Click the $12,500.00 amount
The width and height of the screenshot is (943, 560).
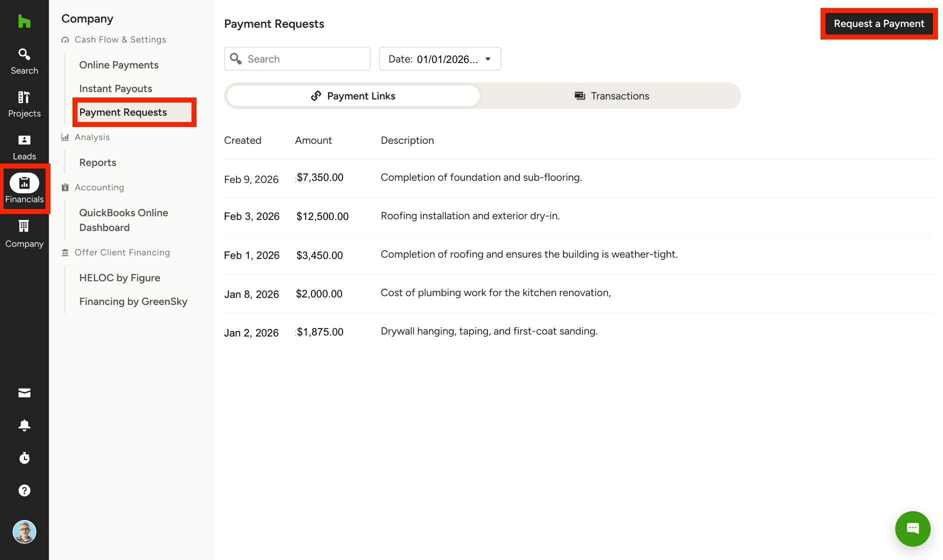[322, 216]
